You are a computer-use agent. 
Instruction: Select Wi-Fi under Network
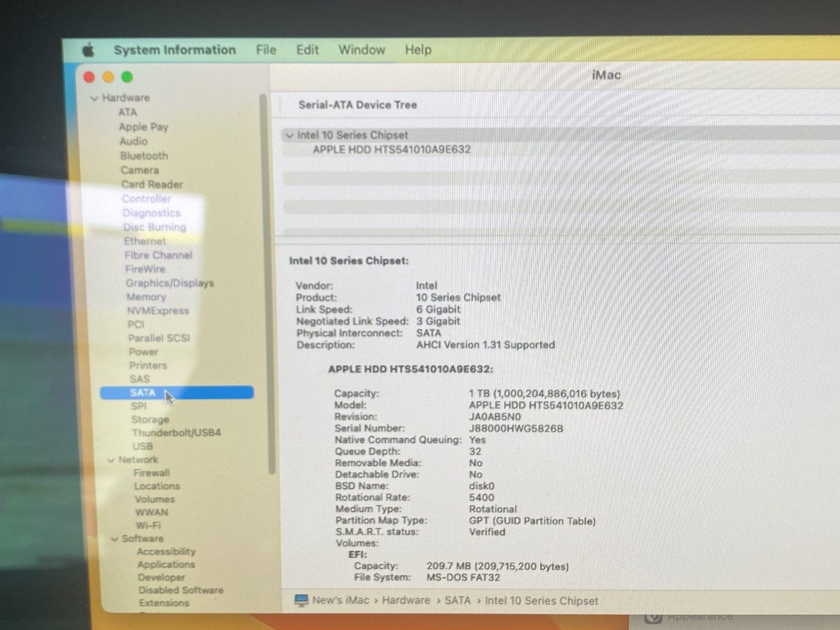pyautogui.click(x=149, y=526)
